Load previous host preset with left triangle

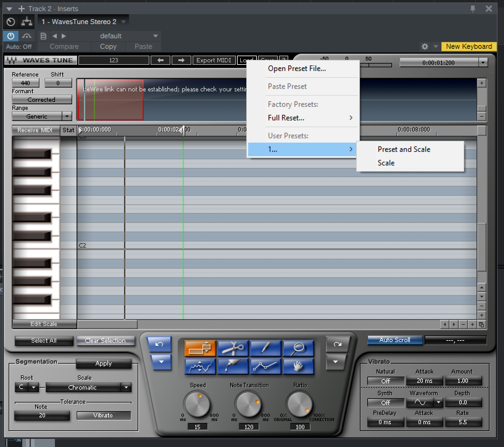55,36
